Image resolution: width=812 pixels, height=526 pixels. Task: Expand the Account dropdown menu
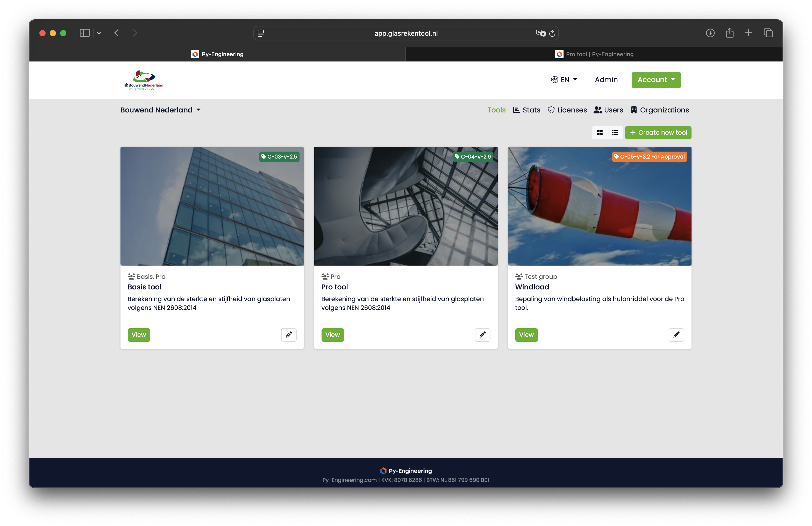(656, 80)
